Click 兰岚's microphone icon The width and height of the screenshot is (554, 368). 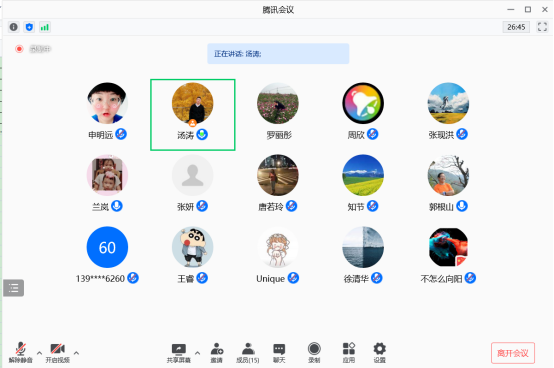point(117,206)
